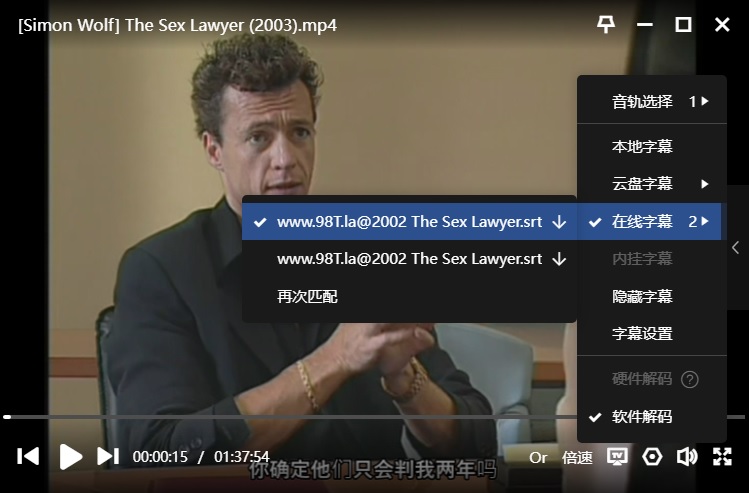749x493 pixels.
Task: Download the first checked online subtitle
Action: (x=559, y=222)
